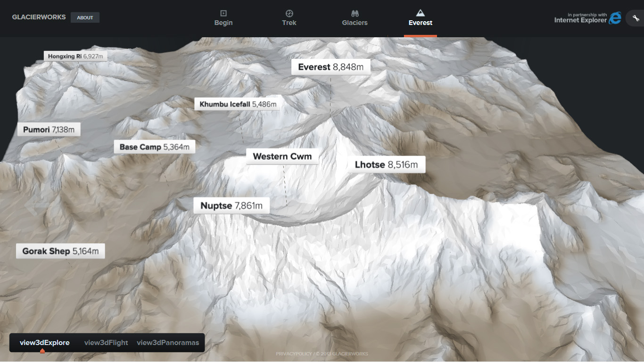Select the Gorak Shep 5,164m label
Screen dimensions: 644x362
coord(60,251)
